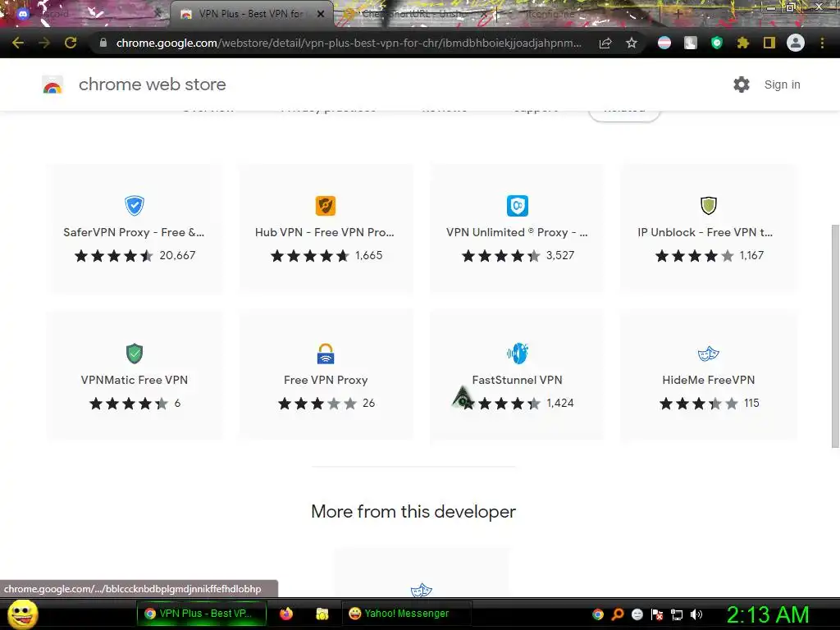Image resolution: width=840 pixels, height=630 pixels.
Task: Open IP Unblock - Free VPN title
Action: click(x=705, y=232)
